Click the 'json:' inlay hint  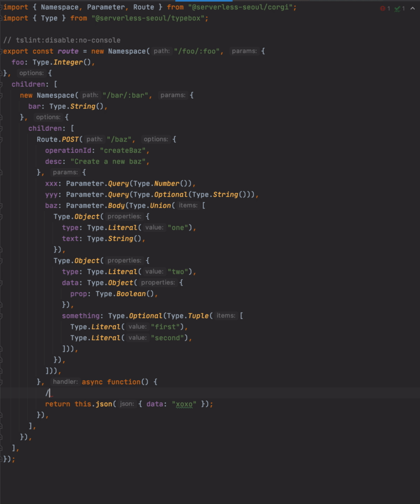tap(127, 404)
